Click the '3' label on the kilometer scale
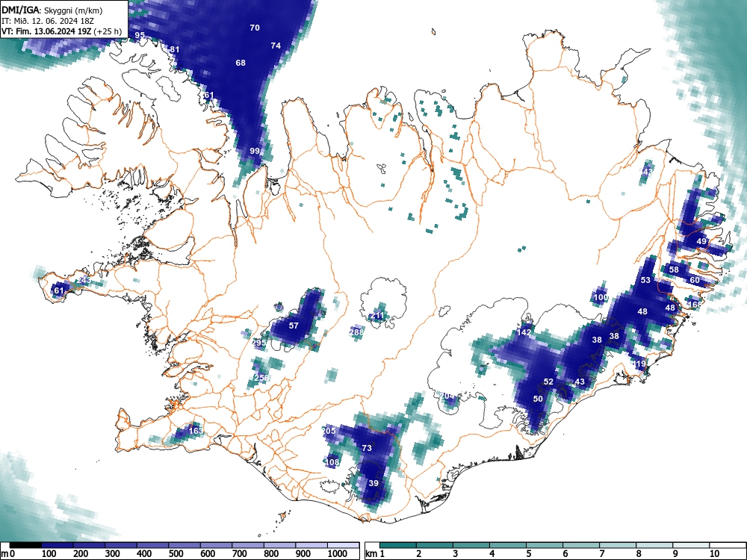 (x=456, y=554)
